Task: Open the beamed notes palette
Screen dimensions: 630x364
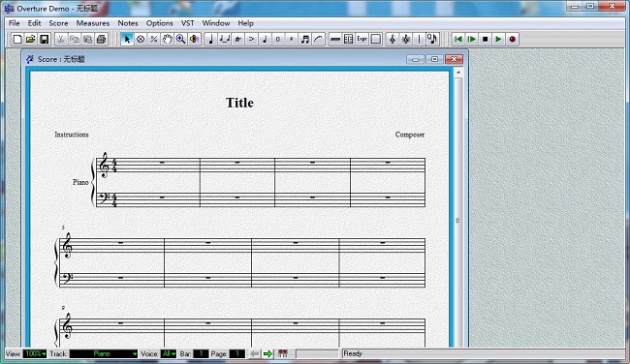Action: point(305,40)
